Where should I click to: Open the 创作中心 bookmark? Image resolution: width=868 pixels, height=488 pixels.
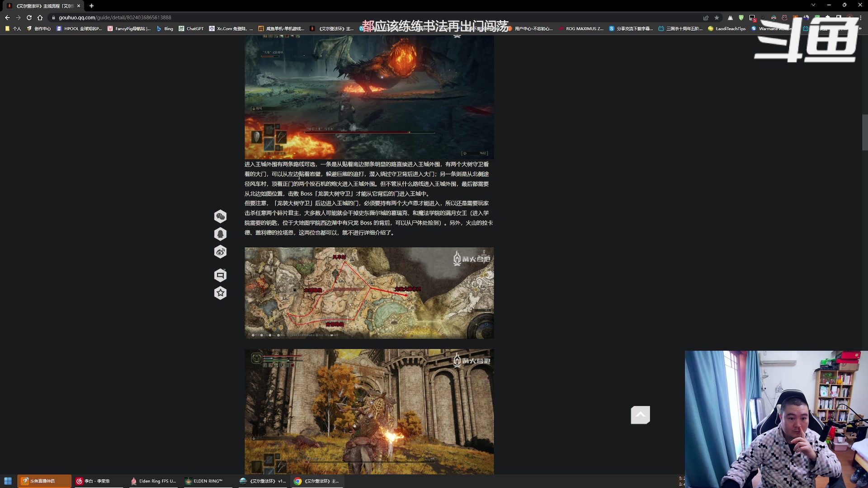(x=39, y=28)
